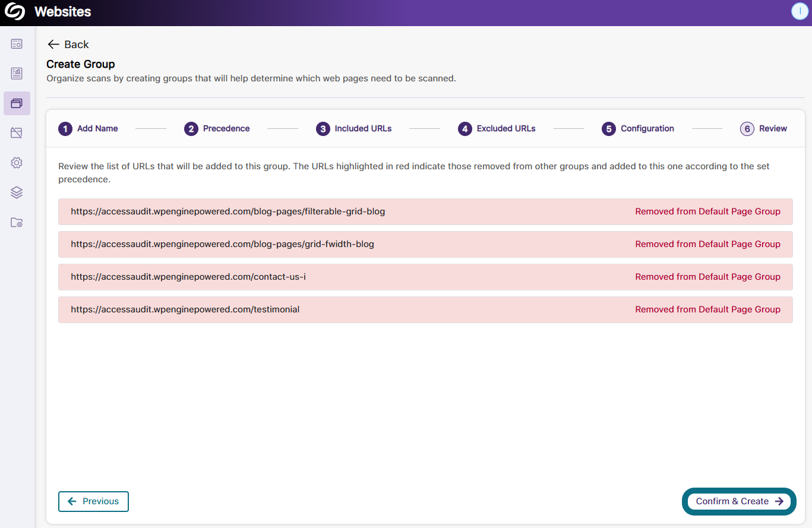Open the crossed-out window sidebar icon
This screenshot has width=812, height=528.
click(x=17, y=133)
